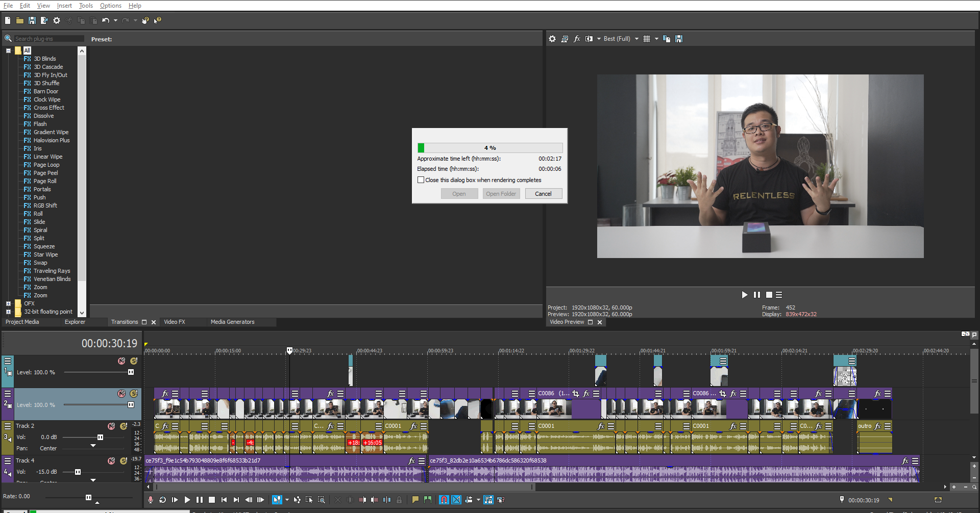Open Auto Ripple dropdown arrow
980x513 pixels.
pos(478,500)
